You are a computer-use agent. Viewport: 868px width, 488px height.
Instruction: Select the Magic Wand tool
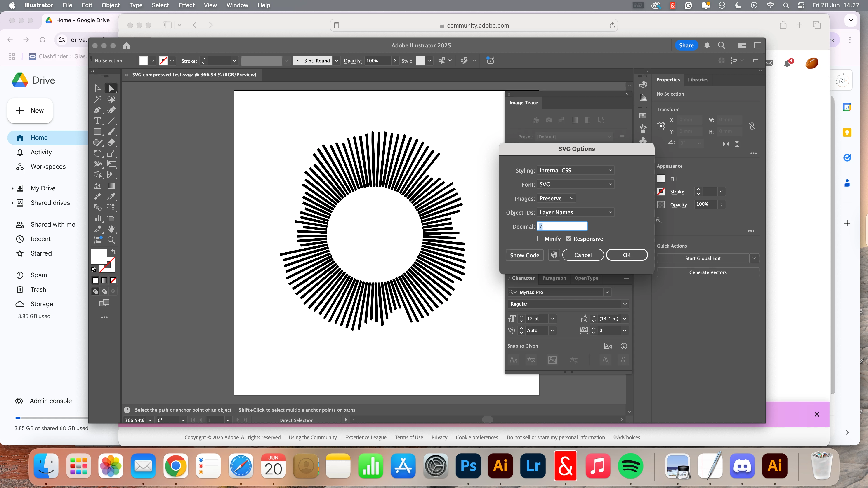[x=97, y=99]
